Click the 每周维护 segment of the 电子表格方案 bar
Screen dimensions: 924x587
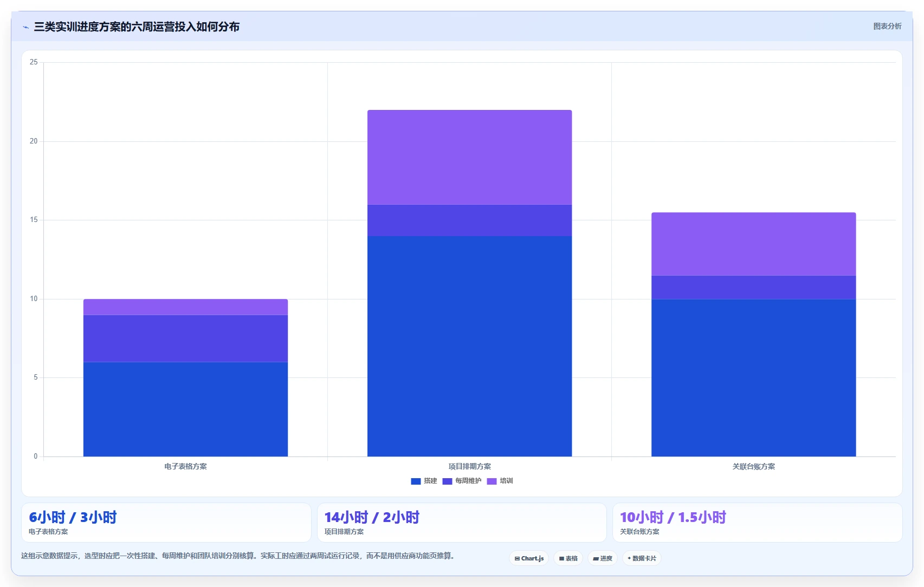tap(185, 338)
